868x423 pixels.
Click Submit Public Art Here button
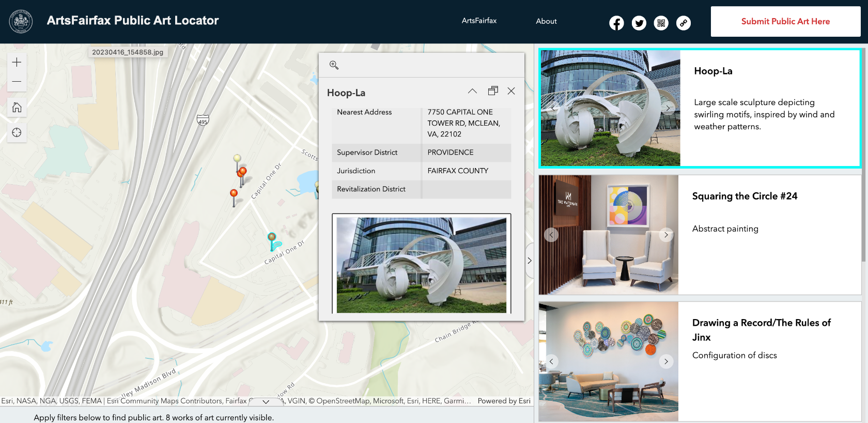pyautogui.click(x=785, y=21)
